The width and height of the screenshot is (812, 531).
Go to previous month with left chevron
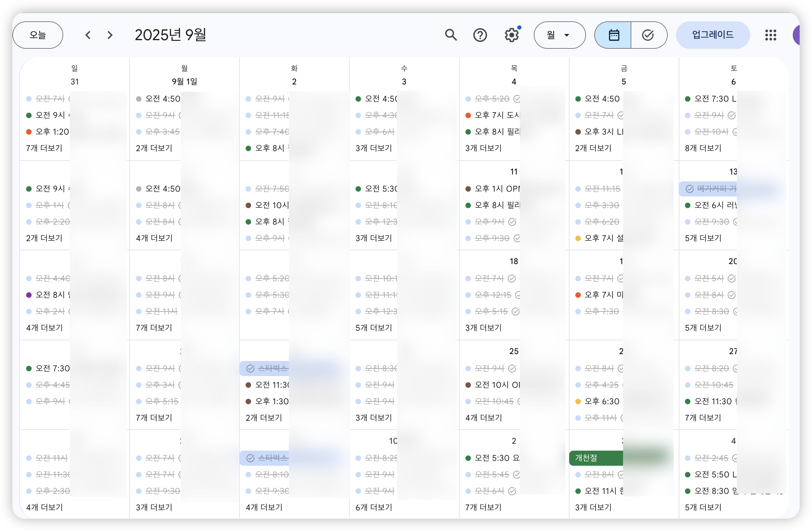point(88,35)
